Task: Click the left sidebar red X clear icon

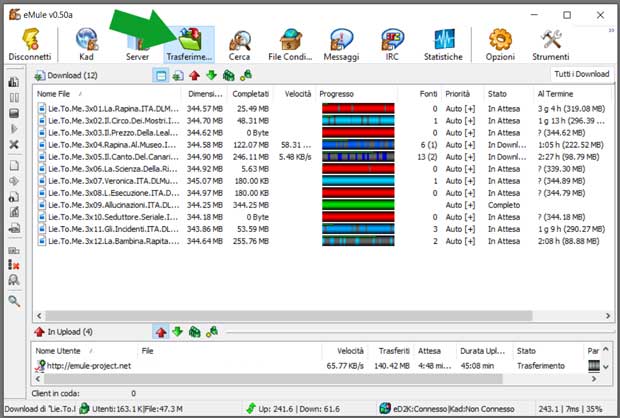Action: pyautogui.click(x=14, y=265)
